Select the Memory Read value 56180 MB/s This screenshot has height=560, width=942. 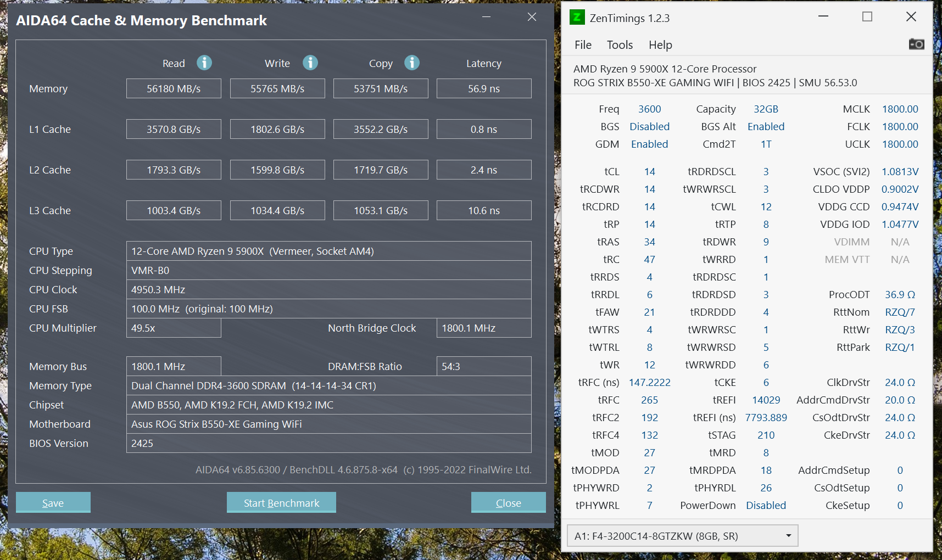(174, 88)
